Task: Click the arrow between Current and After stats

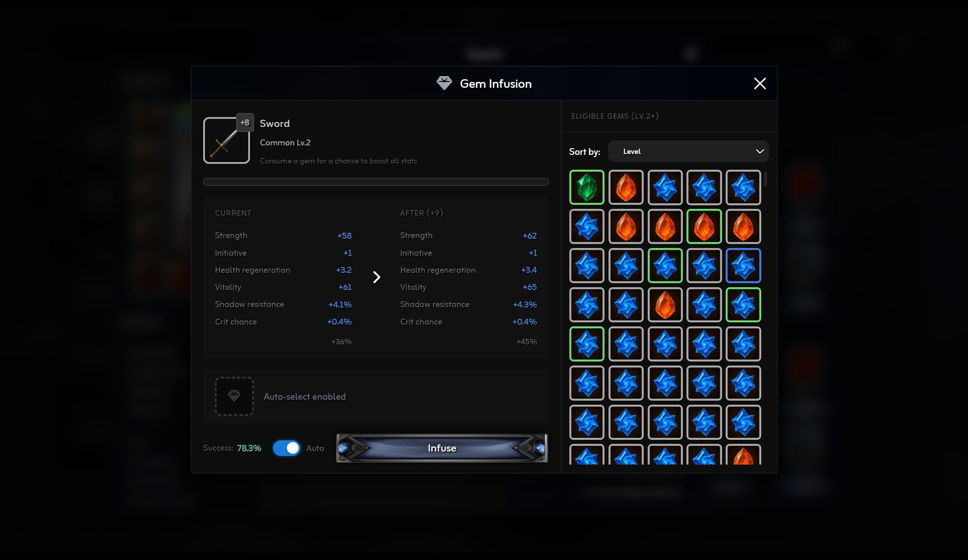Action: (x=377, y=277)
